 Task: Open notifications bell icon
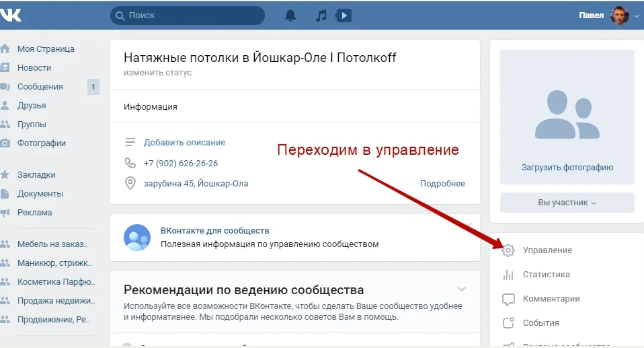[290, 15]
